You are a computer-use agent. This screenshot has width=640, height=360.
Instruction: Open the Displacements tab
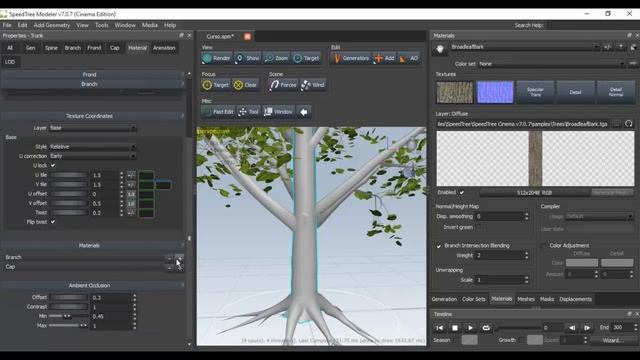pyautogui.click(x=575, y=299)
